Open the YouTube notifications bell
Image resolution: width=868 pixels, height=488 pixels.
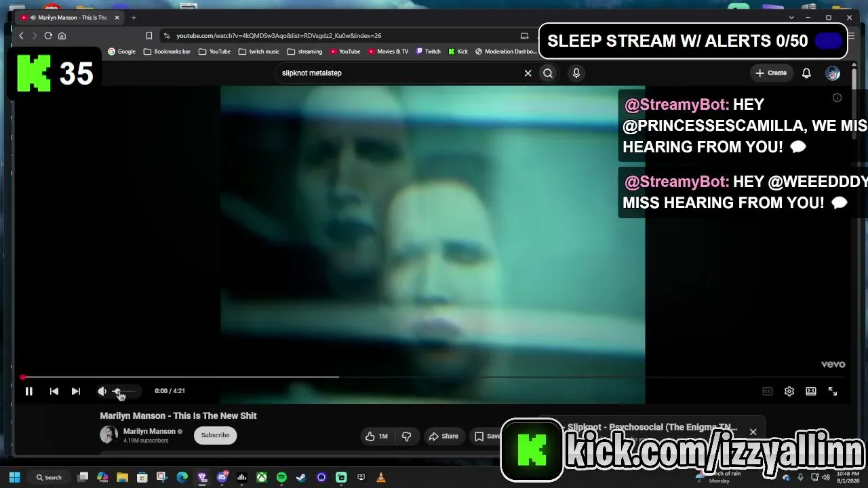click(x=806, y=73)
